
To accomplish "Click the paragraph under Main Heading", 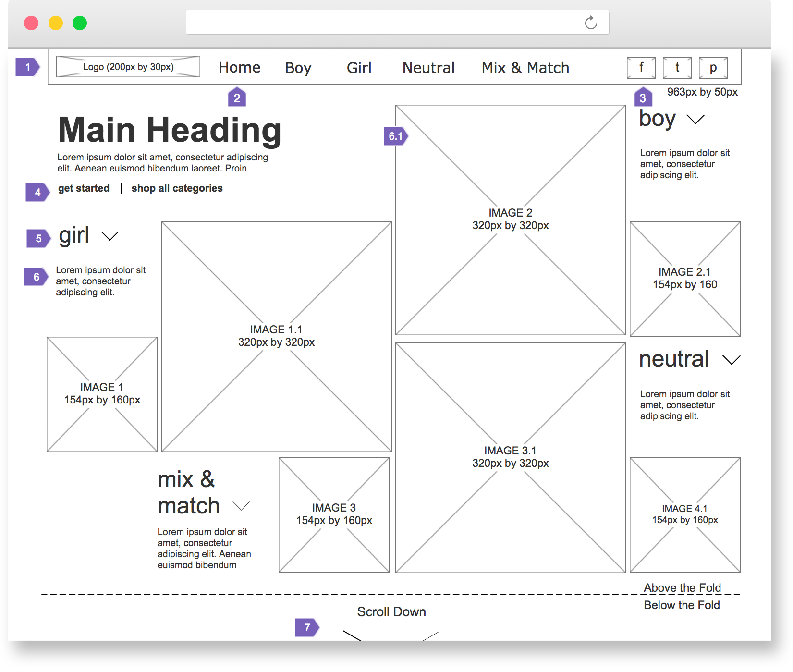I will click(163, 163).
